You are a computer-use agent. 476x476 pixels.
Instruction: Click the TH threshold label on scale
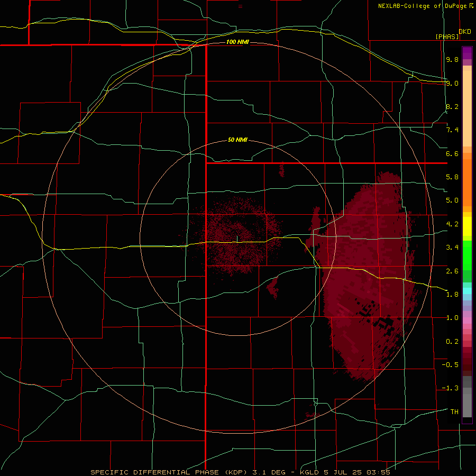coord(454,412)
